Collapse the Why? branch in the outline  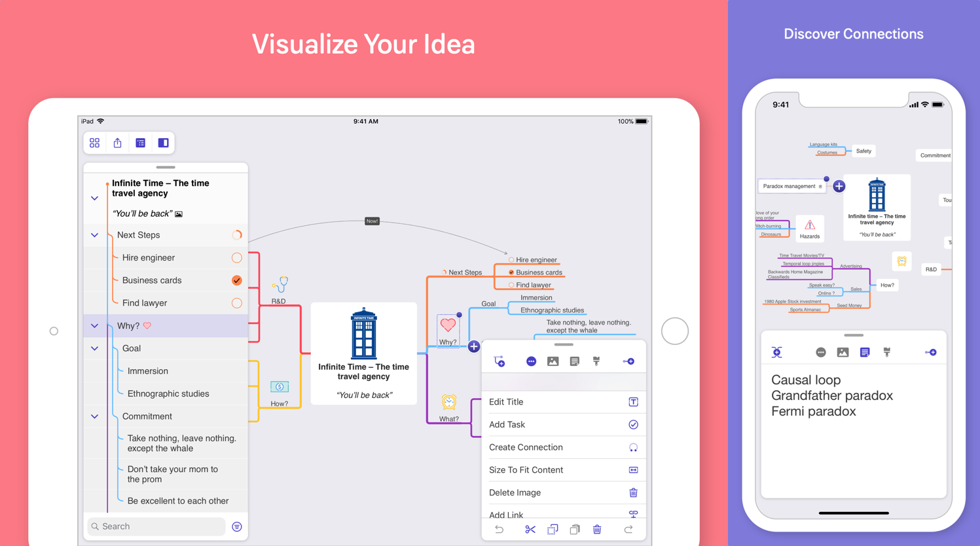[94, 325]
